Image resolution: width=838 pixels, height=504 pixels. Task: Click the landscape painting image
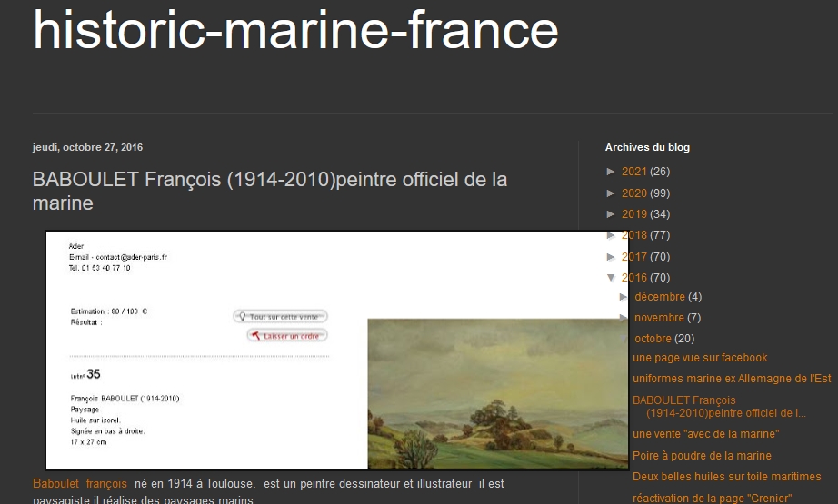tap(497, 393)
